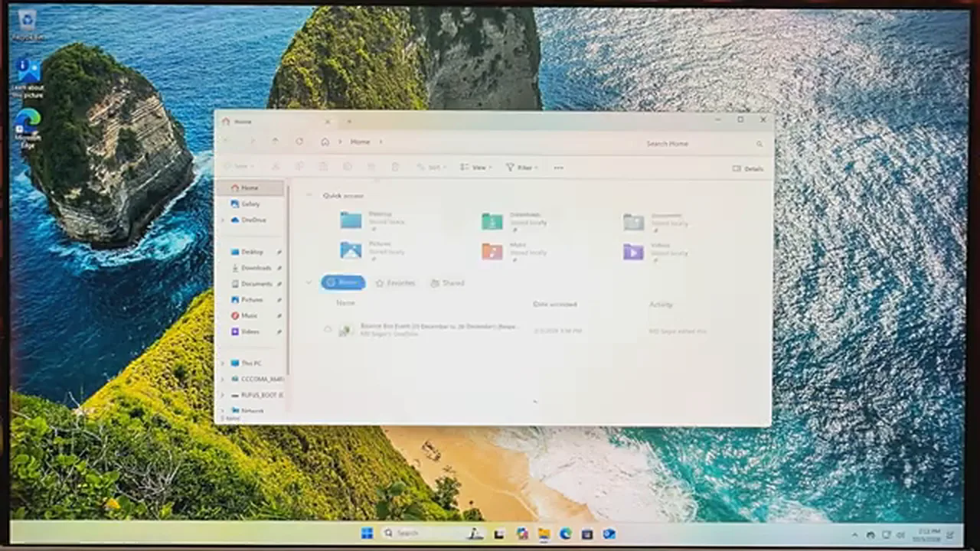Open the clock and date in the taskbar

coord(927,534)
